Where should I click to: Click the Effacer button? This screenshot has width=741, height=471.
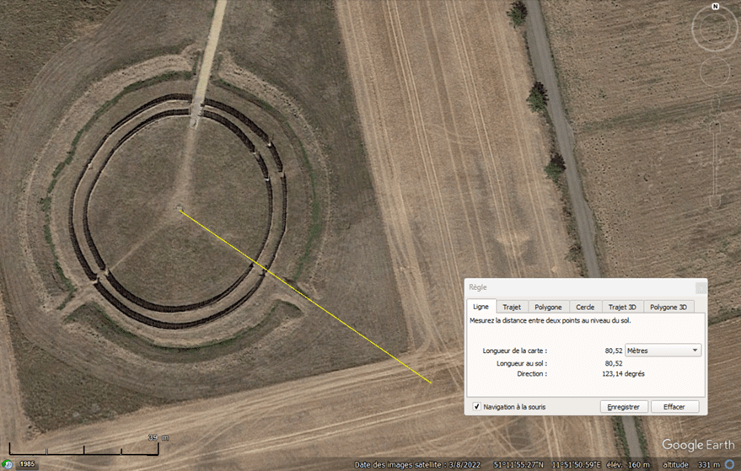point(675,407)
